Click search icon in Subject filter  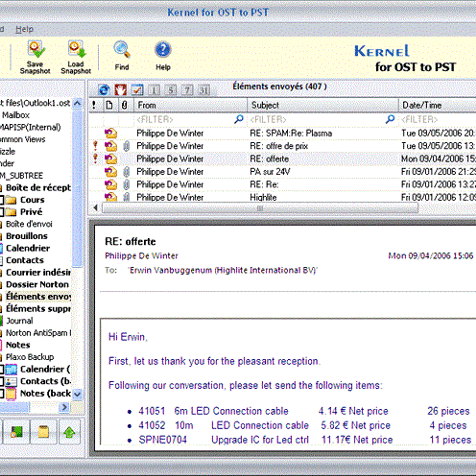click(390, 119)
